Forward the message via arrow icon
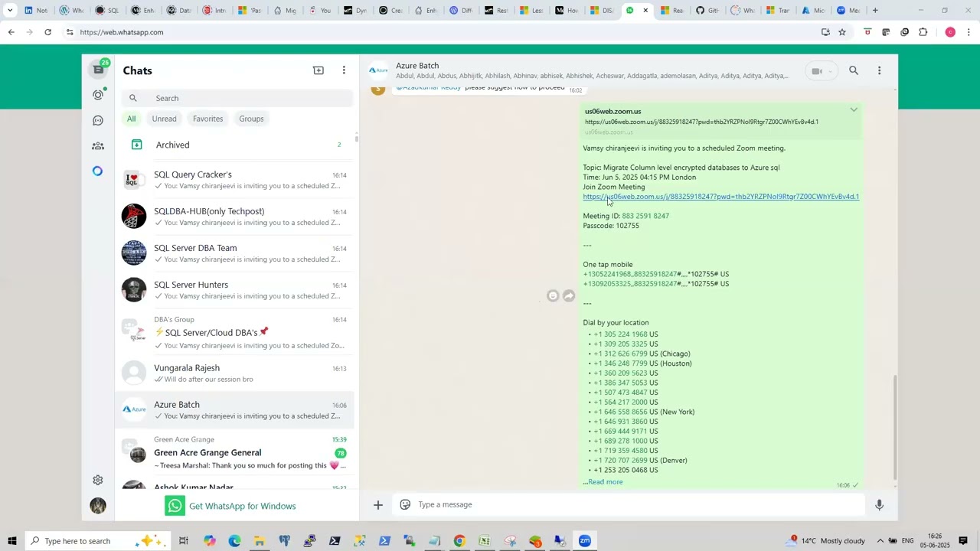The width and height of the screenshot is (980, 551). point(569,296)
